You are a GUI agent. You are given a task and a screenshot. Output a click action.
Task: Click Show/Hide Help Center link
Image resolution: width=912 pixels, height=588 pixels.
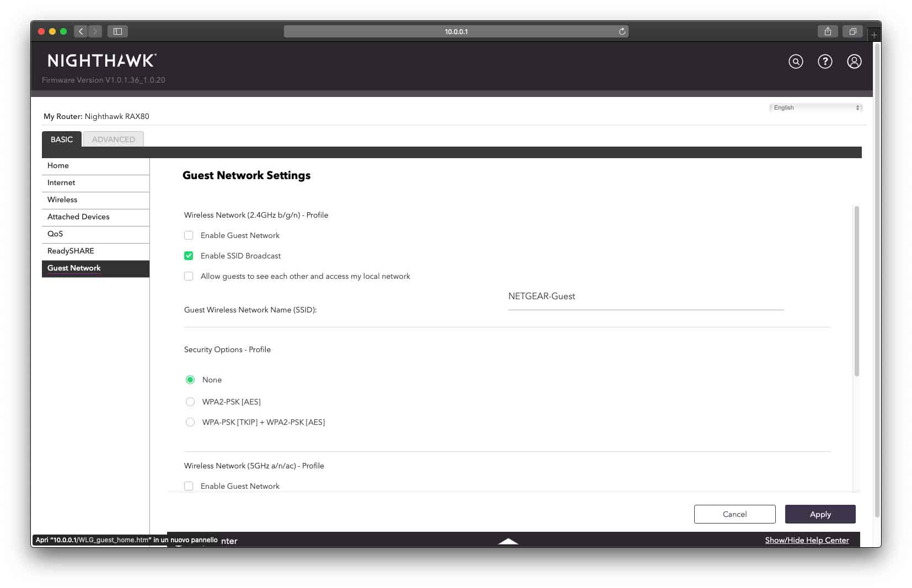807,540
